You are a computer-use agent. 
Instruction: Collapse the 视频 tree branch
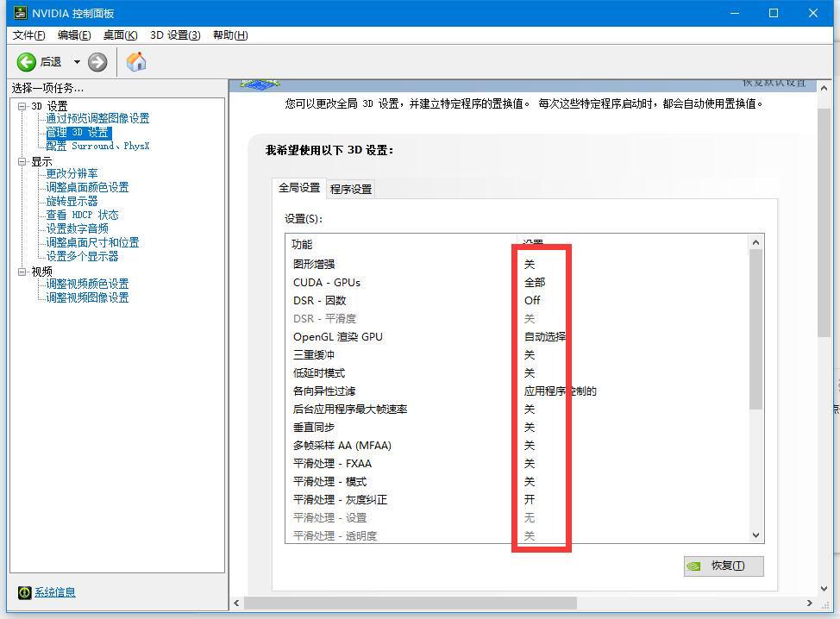point(21,270)
